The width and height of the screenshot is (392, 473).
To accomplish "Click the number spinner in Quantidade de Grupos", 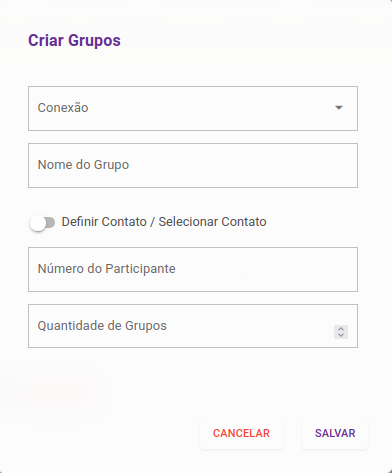I will tap(341, 332).
